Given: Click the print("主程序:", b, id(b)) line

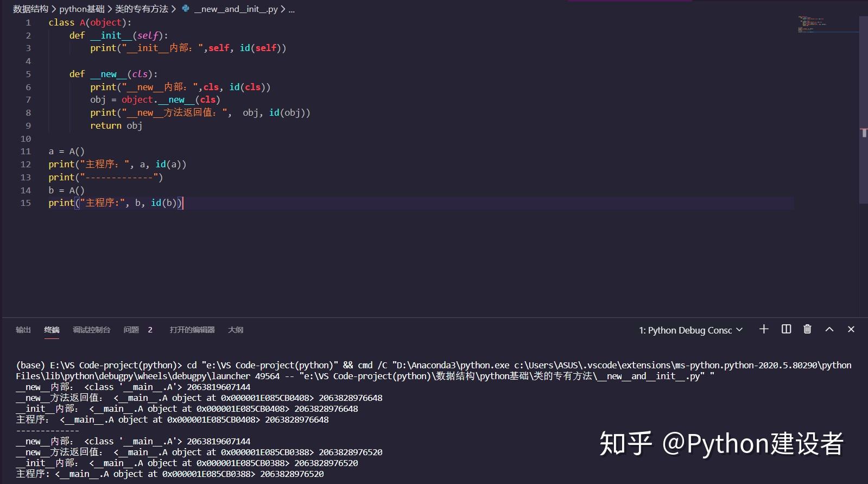Looking at the screenshot, I should (115, 203).
